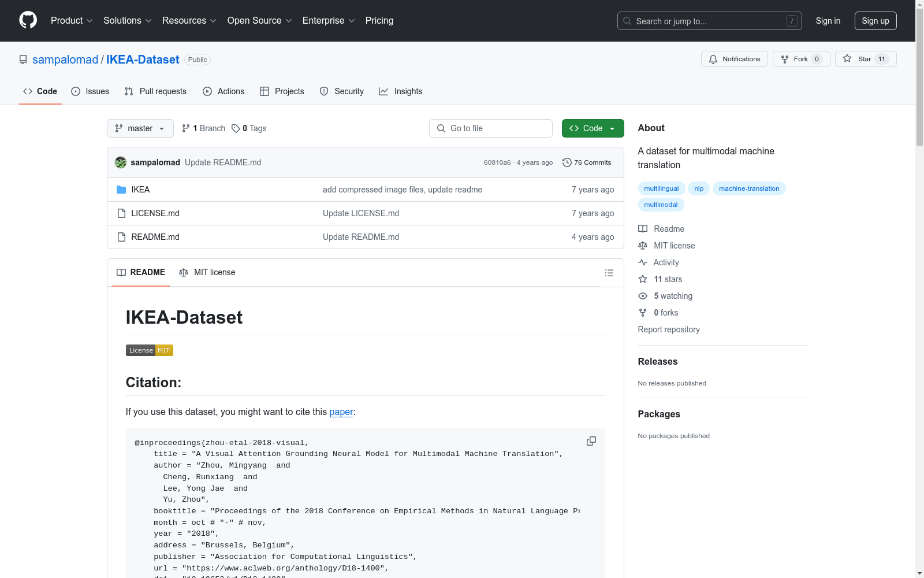Switch to MIT license tab
This screenshot has width=924, height=578.
click(x=207, y=272)
